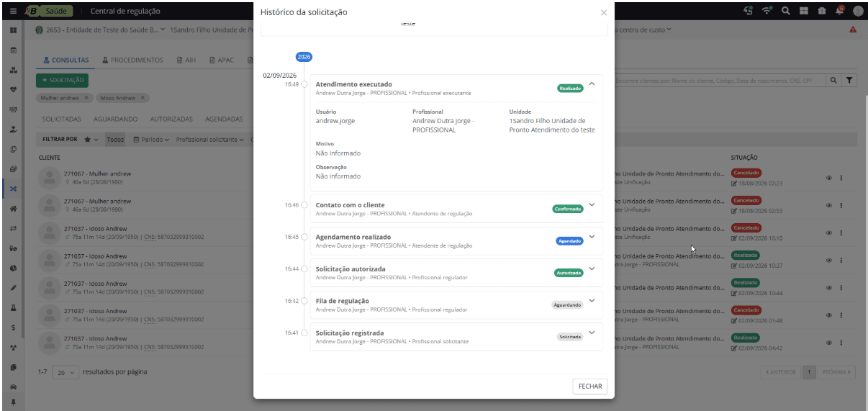Open the 2653 Entidade de Teste dropdown
The width and height of the screenshot is (868, 411).
(100, 30)
